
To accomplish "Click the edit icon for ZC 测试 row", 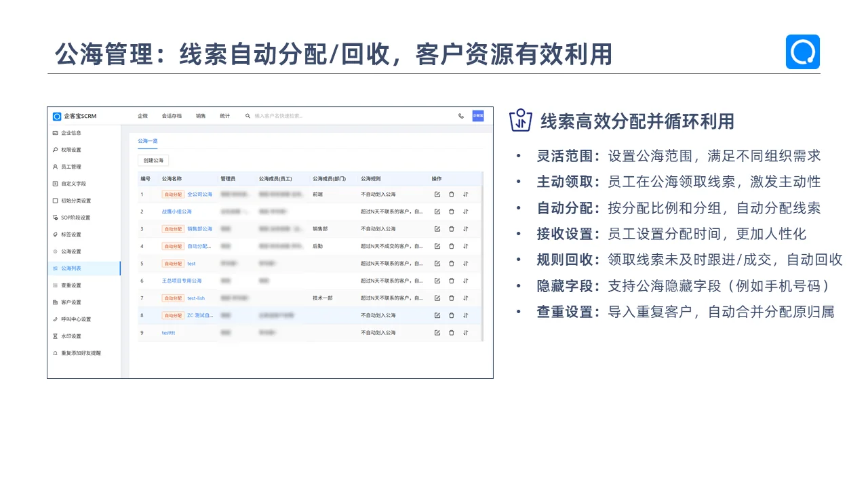I will pyautogui.click(x=437, y=315).
